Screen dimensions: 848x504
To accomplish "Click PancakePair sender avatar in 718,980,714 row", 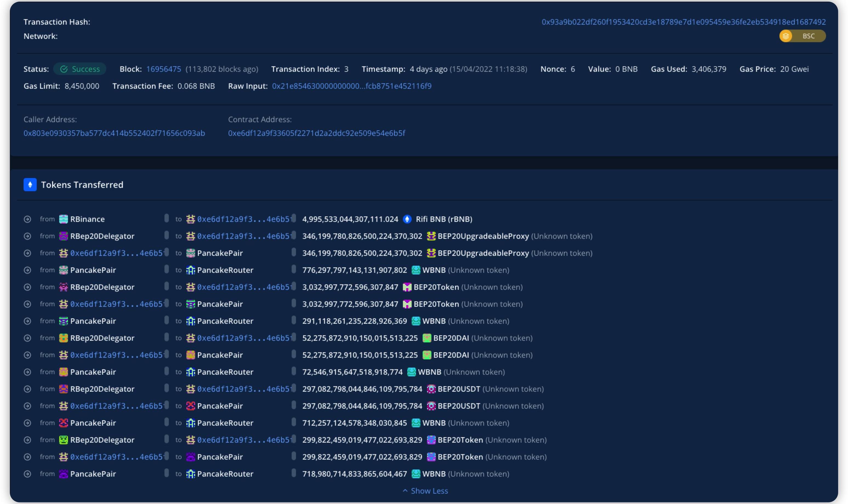I will point(64,474).
